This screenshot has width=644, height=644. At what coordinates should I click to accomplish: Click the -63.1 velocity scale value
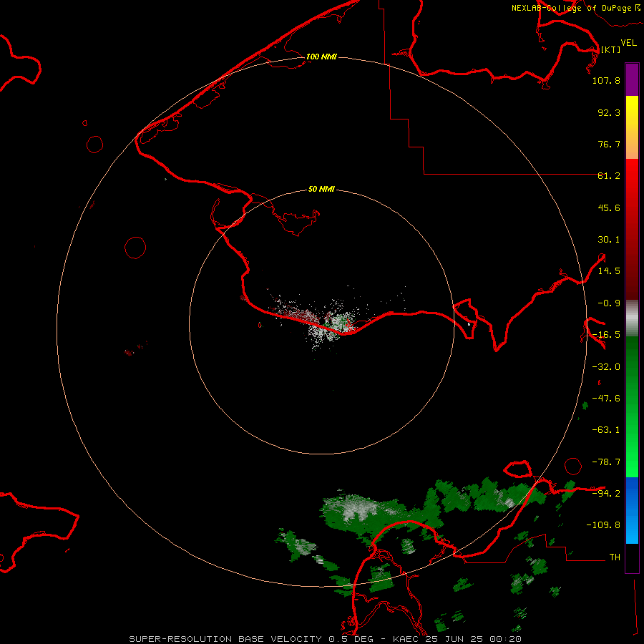coord(606,430)
